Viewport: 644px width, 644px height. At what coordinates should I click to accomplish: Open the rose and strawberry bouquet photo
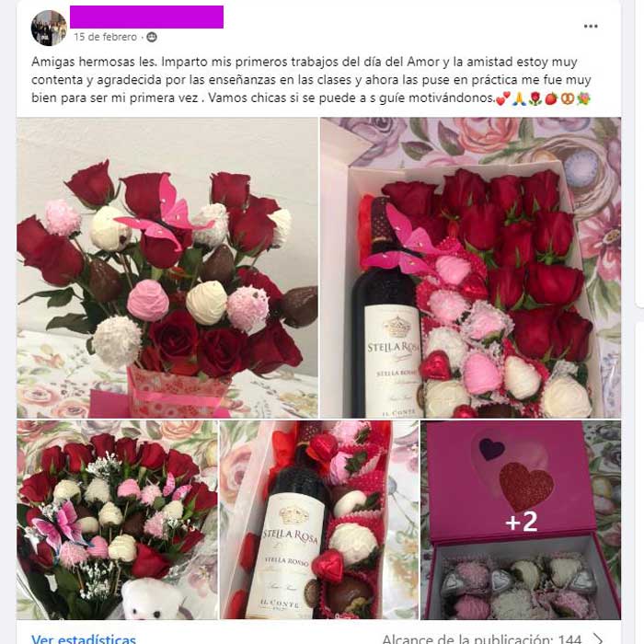167,268
